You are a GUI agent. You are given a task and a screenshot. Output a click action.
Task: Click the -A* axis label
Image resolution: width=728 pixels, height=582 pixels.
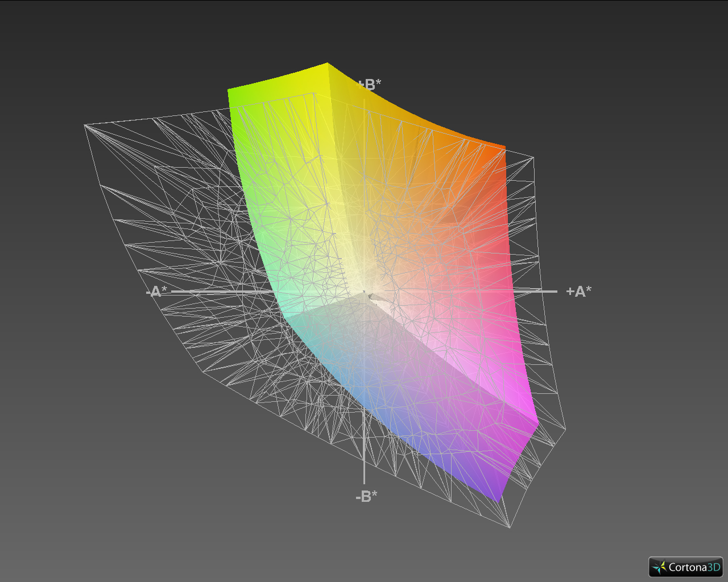coord(157,292)
